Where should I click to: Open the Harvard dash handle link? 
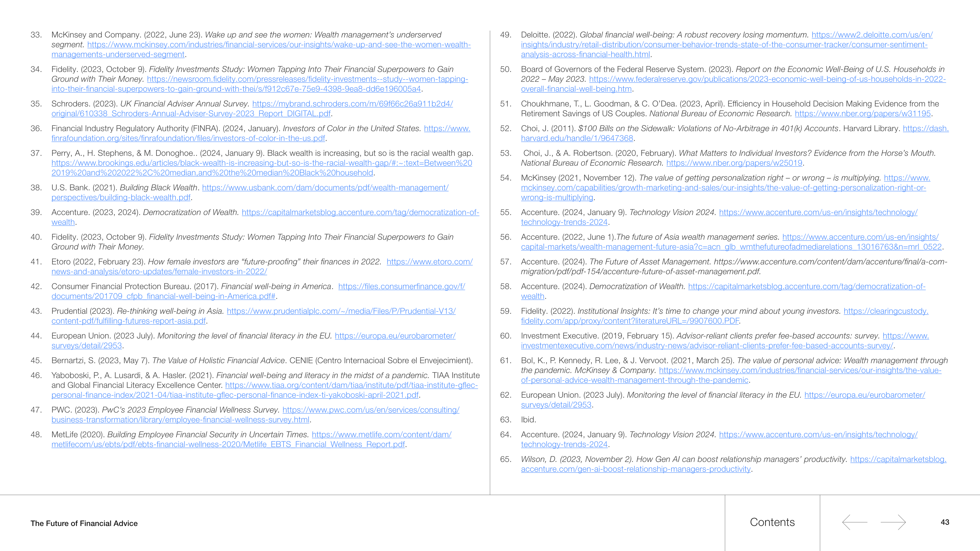coord(577,139)
